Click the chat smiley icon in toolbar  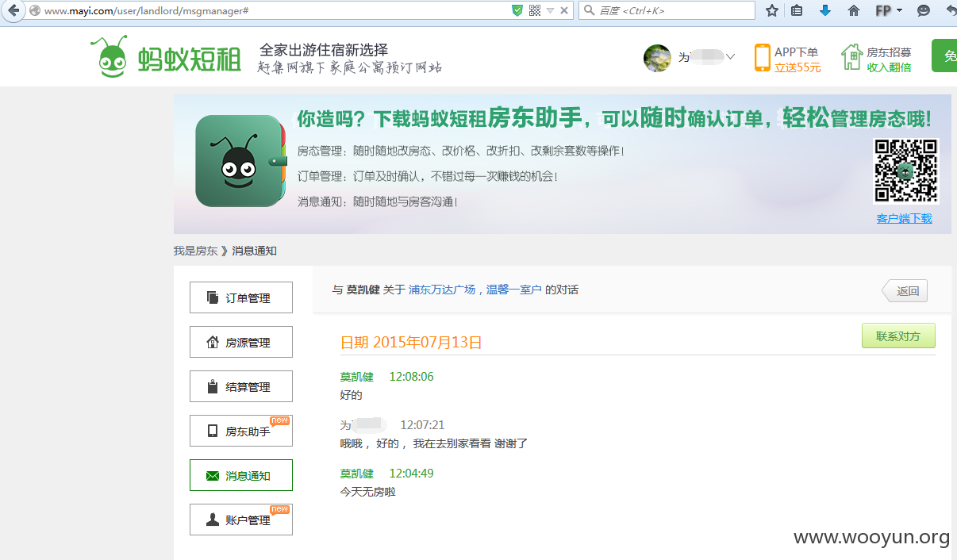point(924,10)
